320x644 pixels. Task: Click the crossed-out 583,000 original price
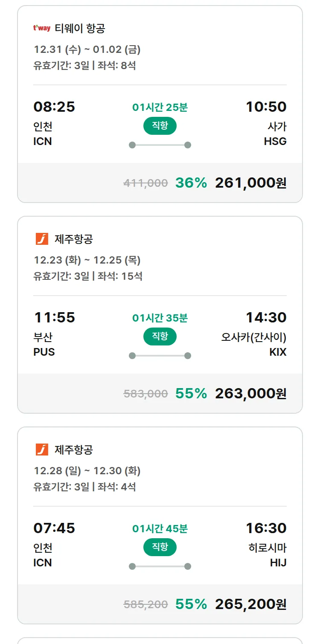coord(145,394)
